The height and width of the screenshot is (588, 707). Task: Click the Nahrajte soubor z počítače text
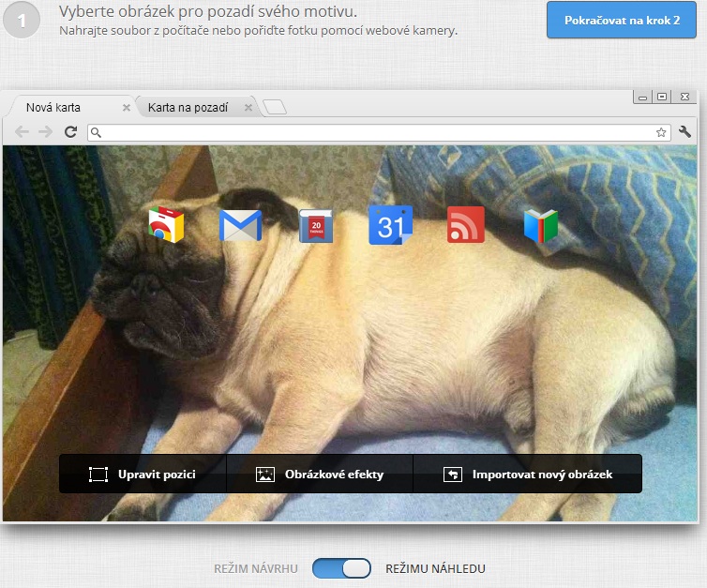point(259,31)
